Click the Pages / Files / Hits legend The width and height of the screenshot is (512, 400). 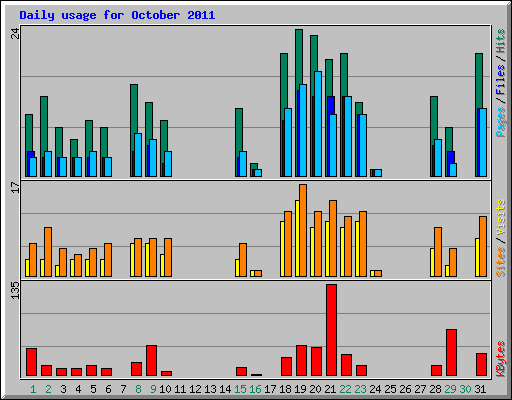click(x=500, y=83)
